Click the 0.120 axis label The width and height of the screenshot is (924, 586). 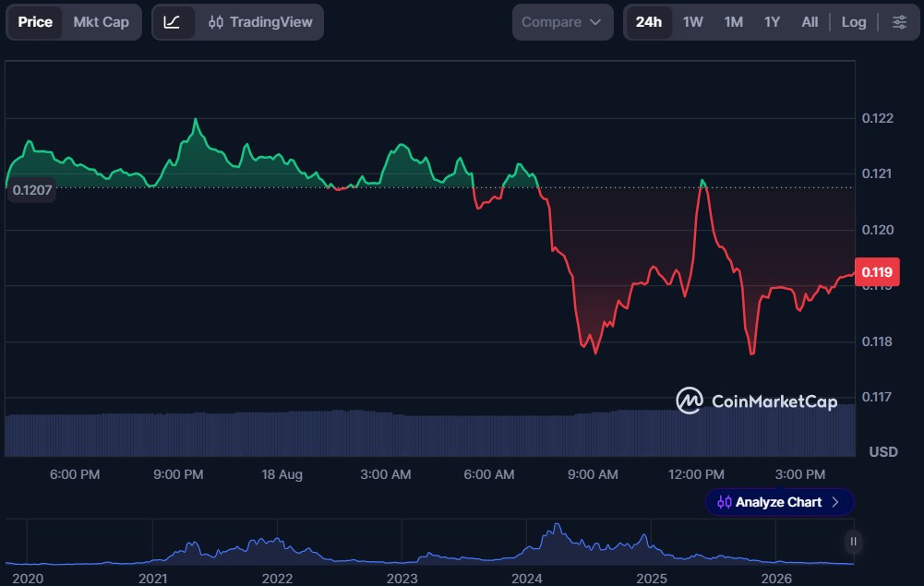point(878,230)
